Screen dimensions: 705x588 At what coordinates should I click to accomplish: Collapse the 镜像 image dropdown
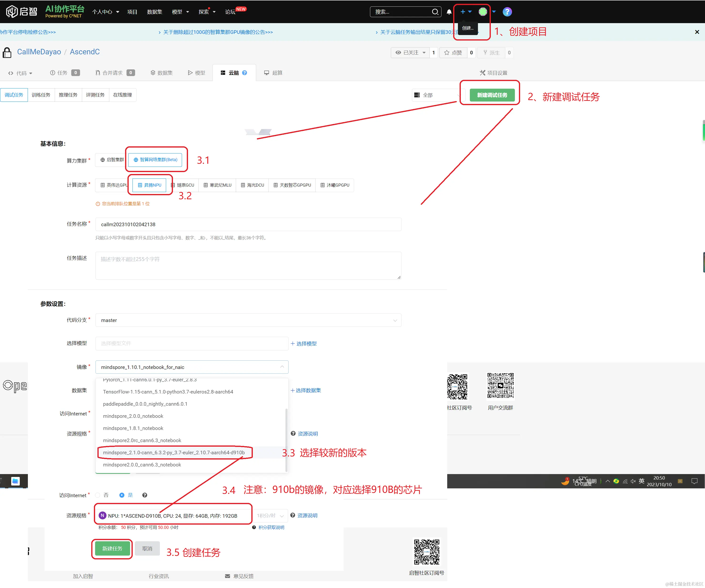point(282,367)
